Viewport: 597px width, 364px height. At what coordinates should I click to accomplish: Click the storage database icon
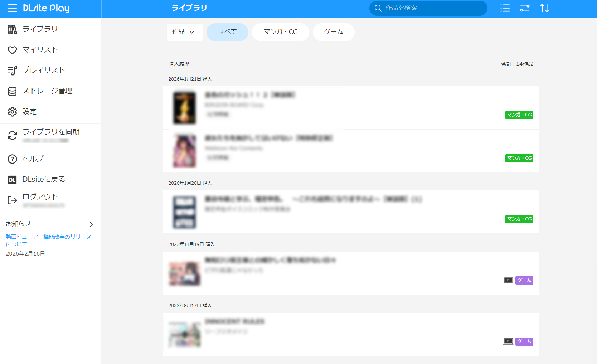tap(12, 91)
